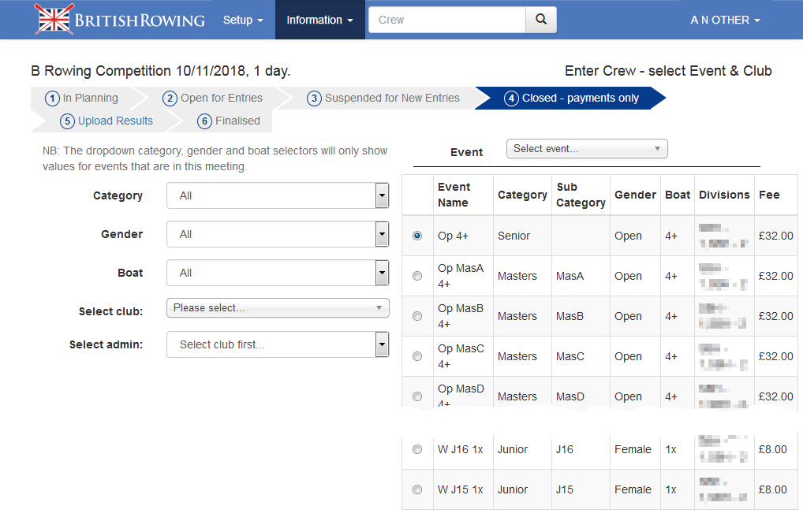Expand the Select event dropdown
The image size is (803, 532).
click(x=586, y=148)
